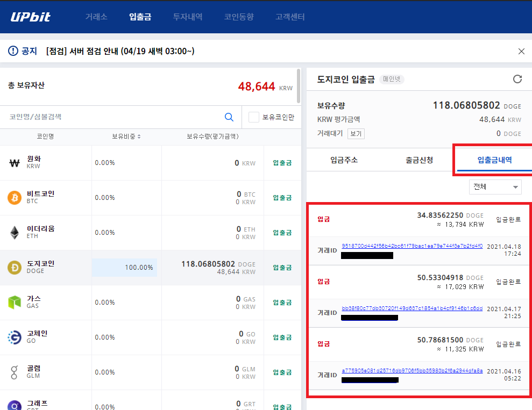
Task: Click the 2021.04.17 21:25 timestamp
Action: pyautogui.click(x=504, y=312)
